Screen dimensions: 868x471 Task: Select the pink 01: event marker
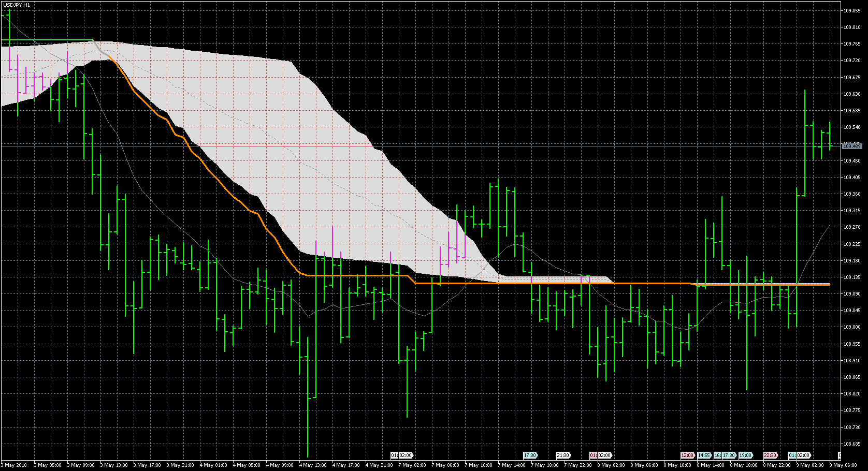coord(593,455)
